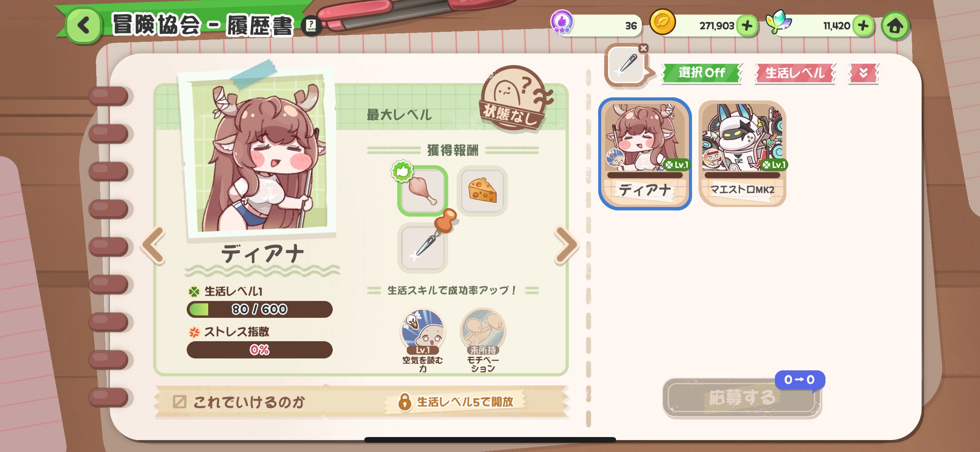
Task: Return home via the green house icon
Action: (x=895, y=26)
